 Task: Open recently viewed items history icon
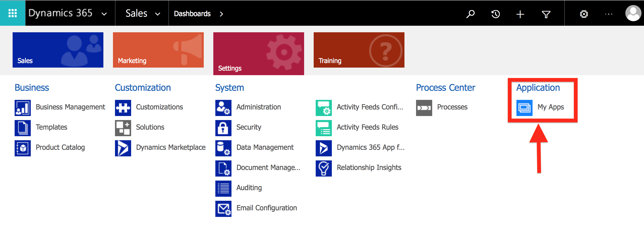tap(495, 14)
